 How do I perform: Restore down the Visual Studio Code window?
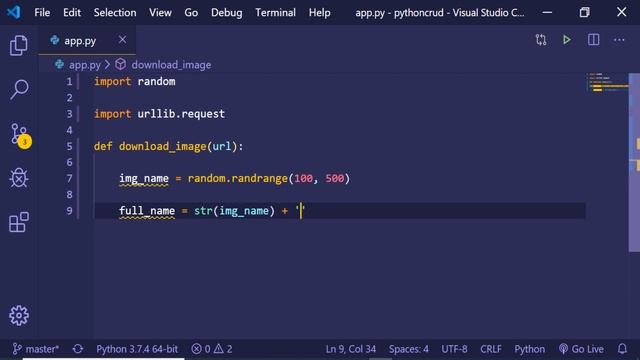tap(584, 12)
